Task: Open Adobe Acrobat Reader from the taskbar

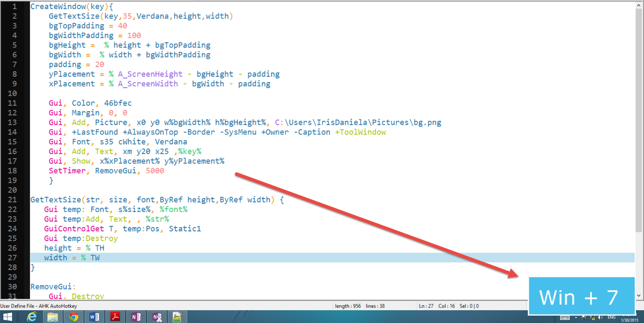Action: pyautogui.click(x=115, y=316)
